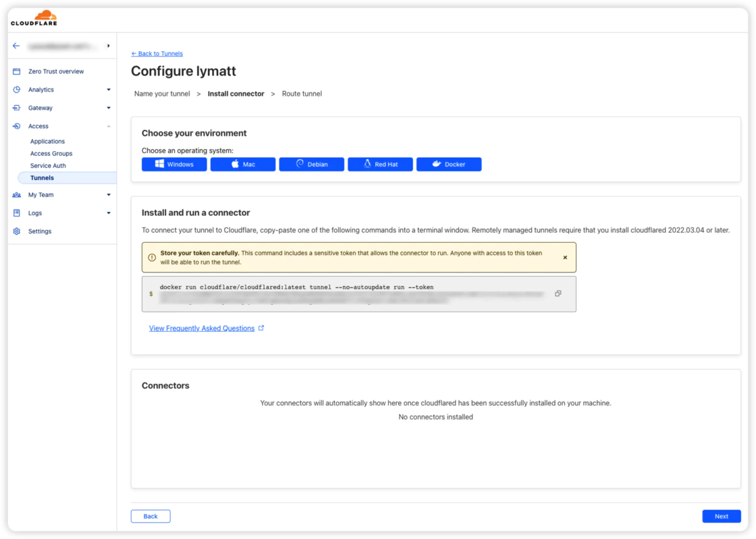Select the Install connector step
The width and height of the screenshot is (756, 539).
tap(236, 94)
